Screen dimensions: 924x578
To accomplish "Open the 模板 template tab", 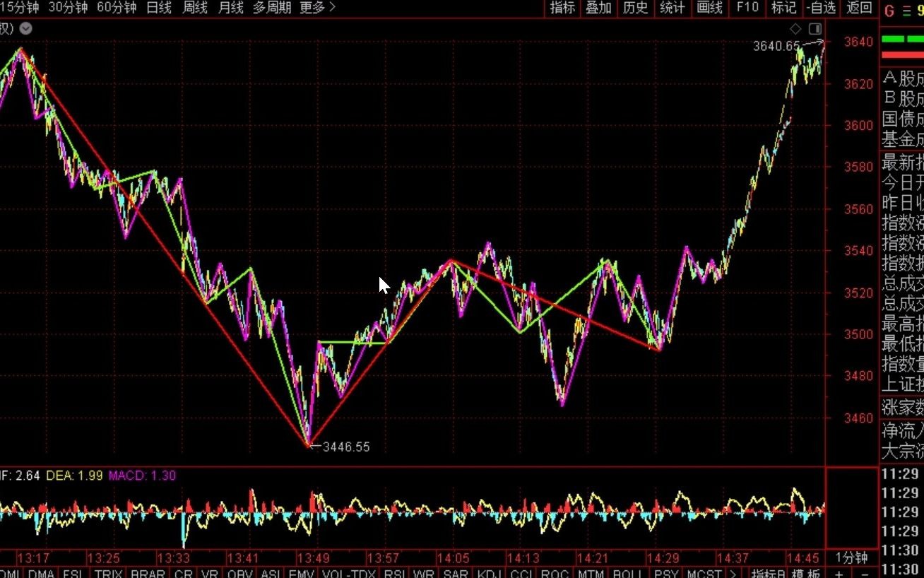I will pos(805,573).
